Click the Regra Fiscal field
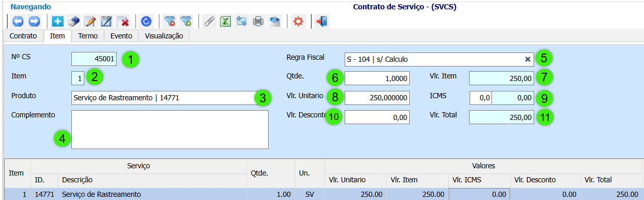644x200 pixels. coord(439,59)
